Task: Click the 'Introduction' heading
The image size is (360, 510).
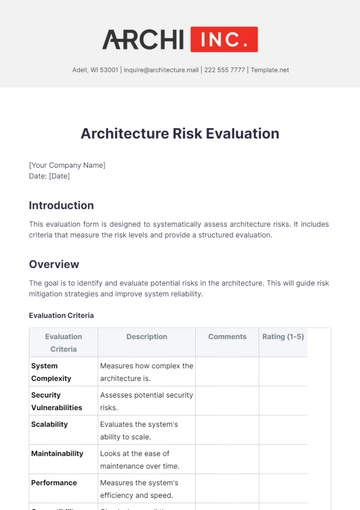Action: click(61, 205)
